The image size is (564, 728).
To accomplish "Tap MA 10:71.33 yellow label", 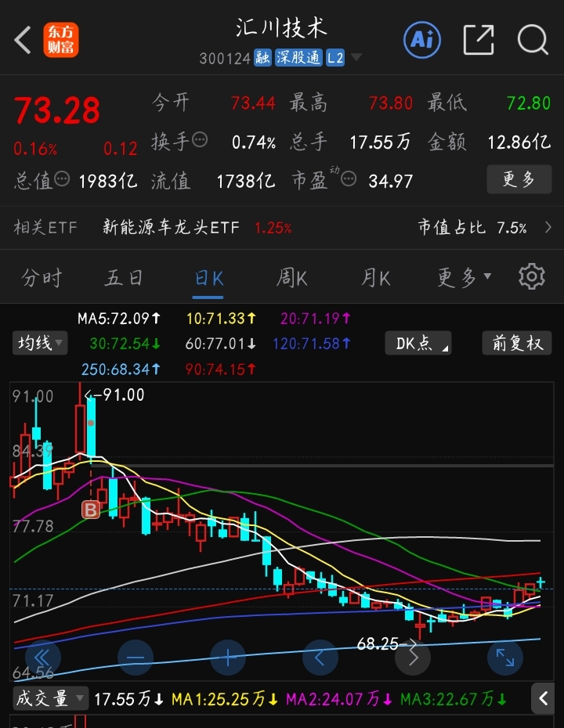I will pos(221,319).
